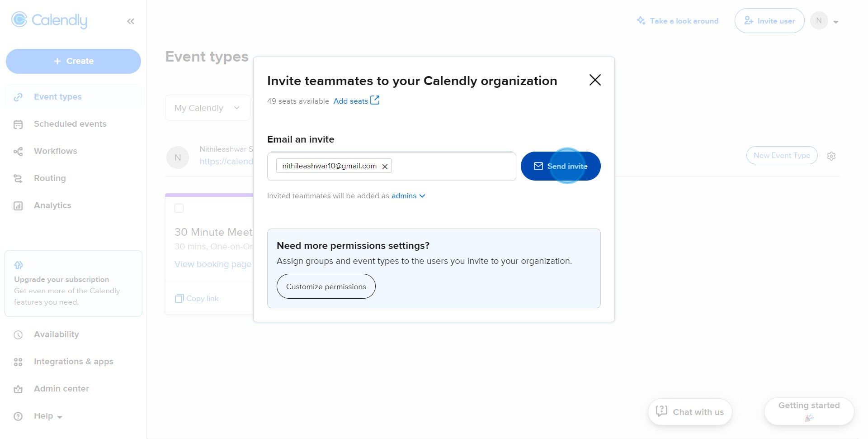Open Integrations & apps

(x=73, y=362)
